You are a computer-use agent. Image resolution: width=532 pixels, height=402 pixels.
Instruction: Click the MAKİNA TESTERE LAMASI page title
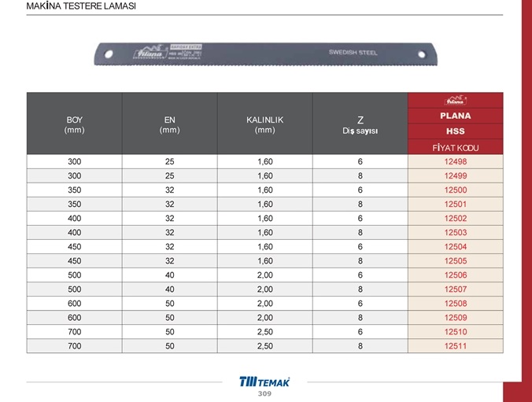tap(70, 6)
